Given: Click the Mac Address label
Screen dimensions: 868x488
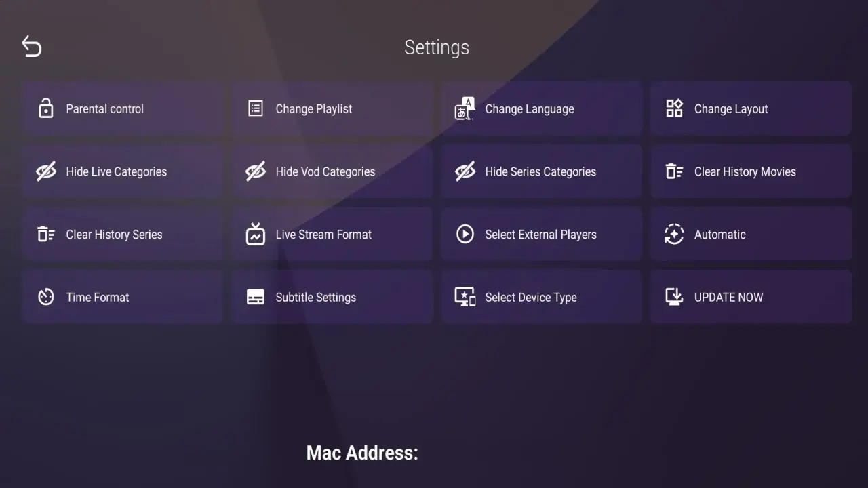Looking at the screenshot, I should [x=362, y=452].
